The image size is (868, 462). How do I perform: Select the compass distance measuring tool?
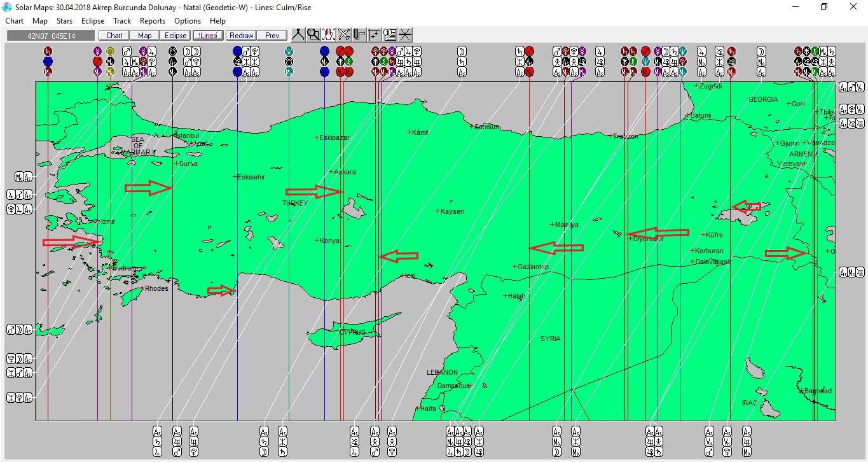tap(298, 35)
